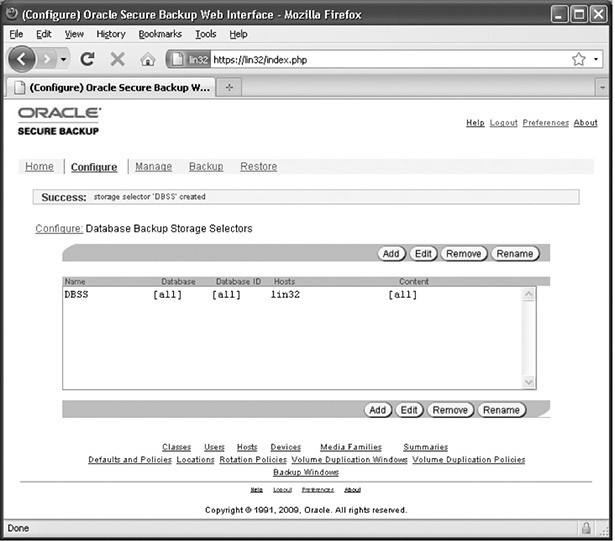Open the address bar dropdown arrow
The width and height of the screenshot is (615, 541).
coord(595,59)
